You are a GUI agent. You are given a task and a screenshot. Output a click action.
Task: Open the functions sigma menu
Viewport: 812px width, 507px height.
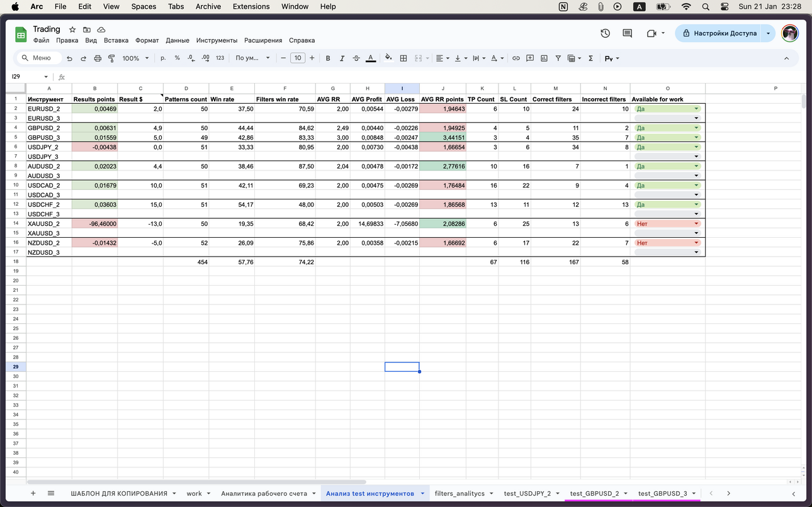[590, 58]
